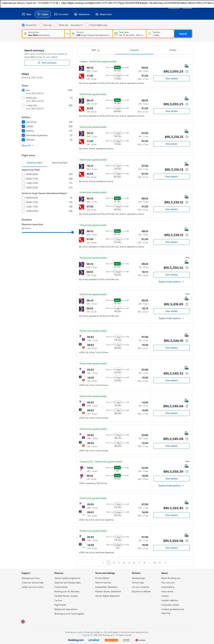The width and height of the screenshot is (214, 644).
Task: Uncheck the LATAM airline filter
Action: pos(23,127)
